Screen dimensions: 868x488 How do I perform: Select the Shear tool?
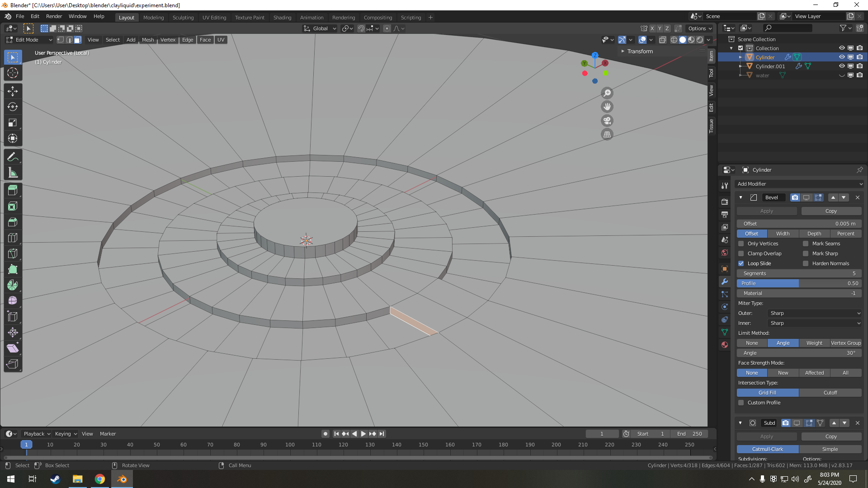13,348
